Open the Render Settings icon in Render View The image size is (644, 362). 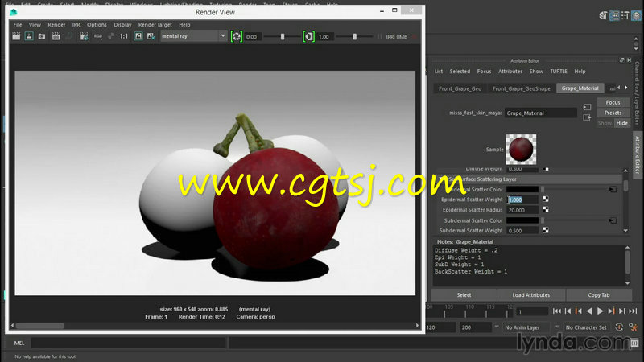(84, 36)
